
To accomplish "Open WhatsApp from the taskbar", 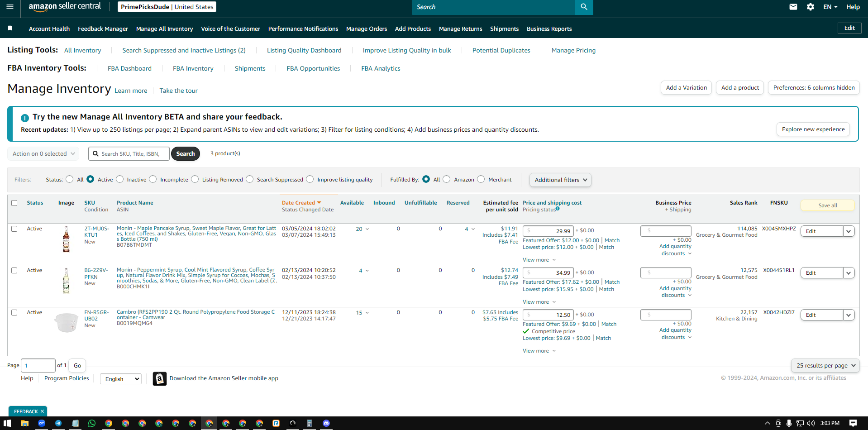I will click(x=92, y=423).
